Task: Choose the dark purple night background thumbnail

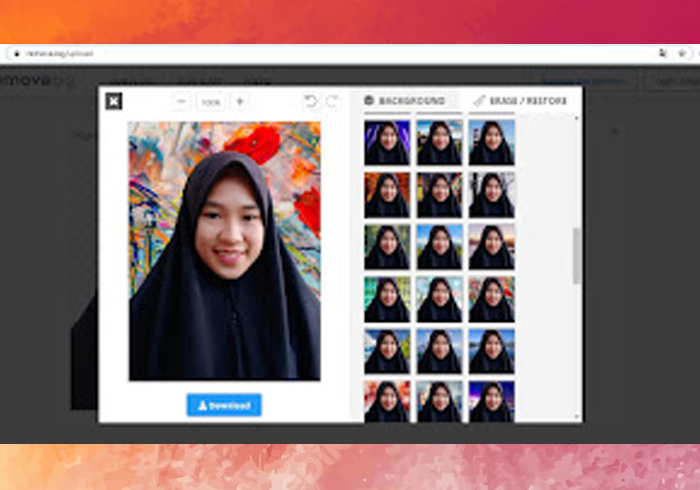Action: (x=492, y=401)
